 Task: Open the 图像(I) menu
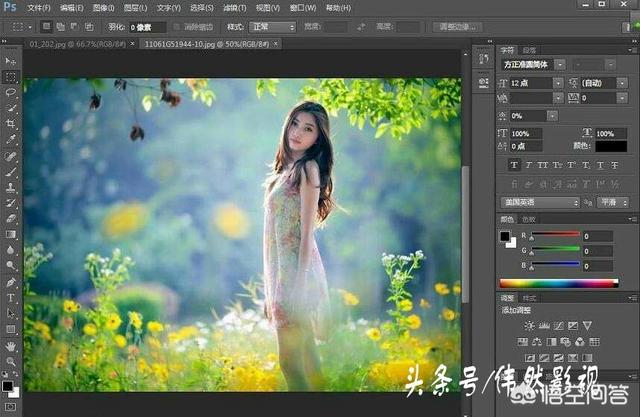(103, 8)
